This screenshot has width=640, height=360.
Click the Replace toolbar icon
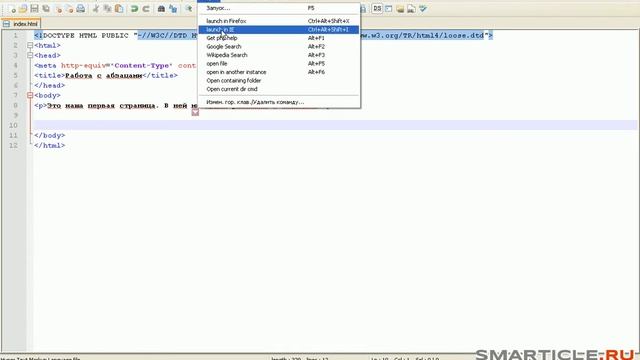173,9
